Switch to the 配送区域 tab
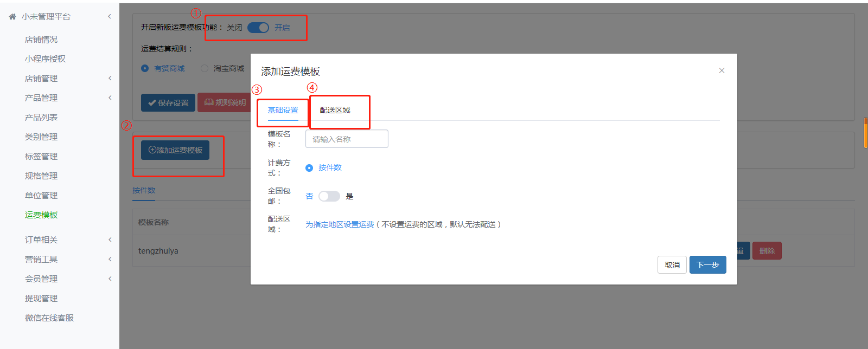 pos(335,110)
